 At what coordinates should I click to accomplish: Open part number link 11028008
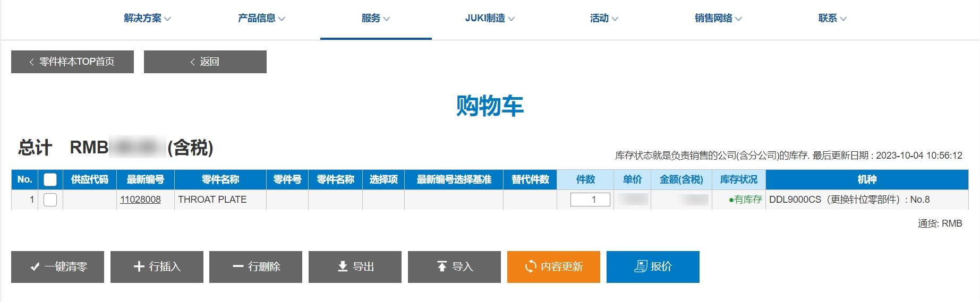tap(140, 200)
